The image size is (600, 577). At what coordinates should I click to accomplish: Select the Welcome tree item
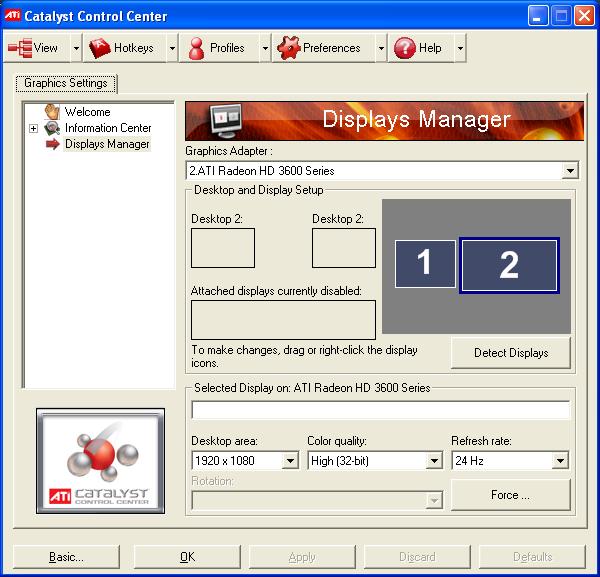[x=87, y=112]
